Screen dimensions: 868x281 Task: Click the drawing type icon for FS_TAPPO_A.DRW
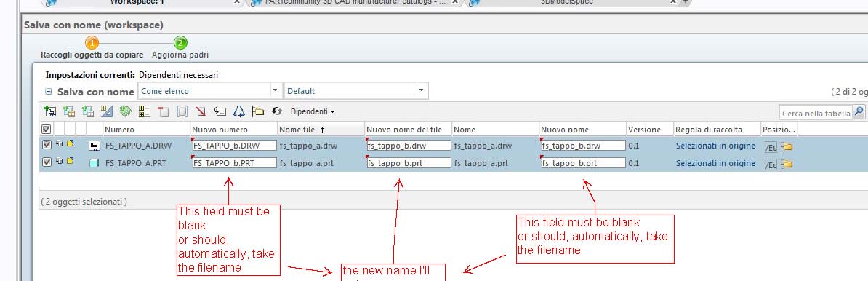[94, 146]
